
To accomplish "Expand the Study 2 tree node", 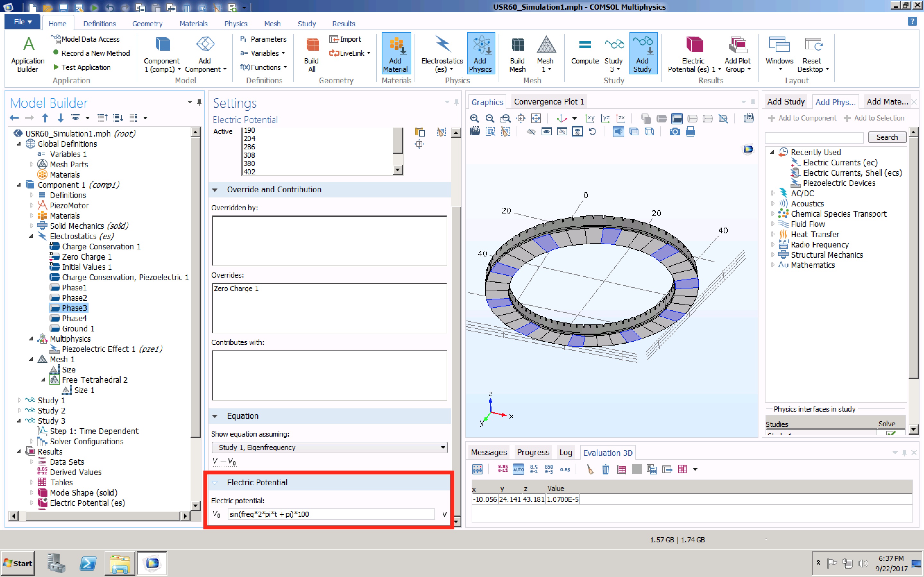I will (x=19, y=411).
